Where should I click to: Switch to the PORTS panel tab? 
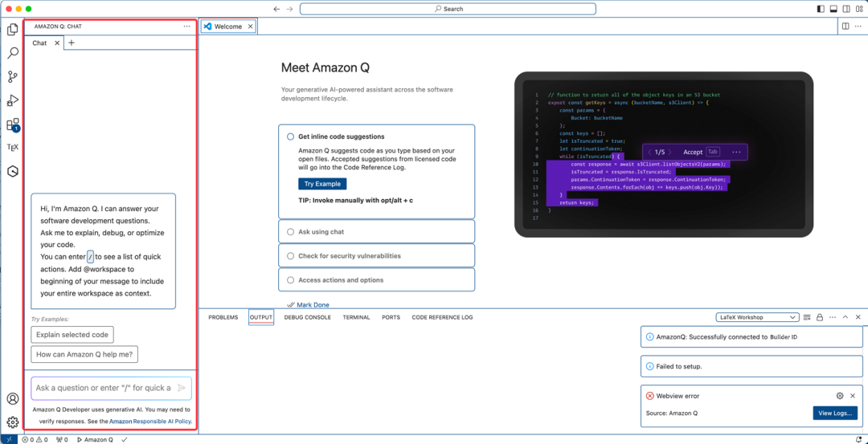click(391, 317)
